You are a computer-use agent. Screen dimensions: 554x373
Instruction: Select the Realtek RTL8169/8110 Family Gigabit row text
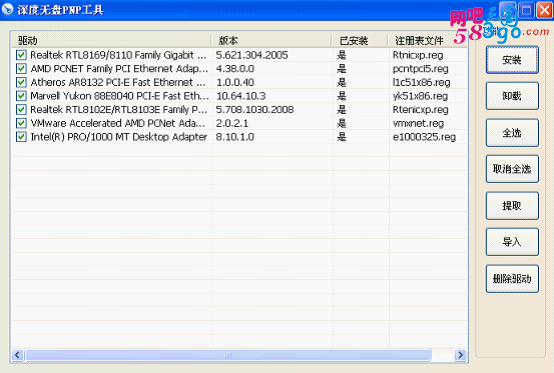[118, 55]
